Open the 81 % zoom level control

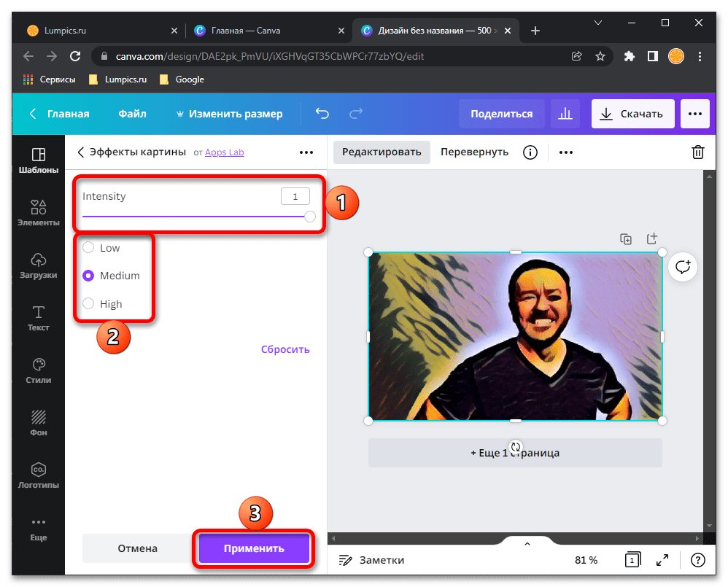(586, 560)
